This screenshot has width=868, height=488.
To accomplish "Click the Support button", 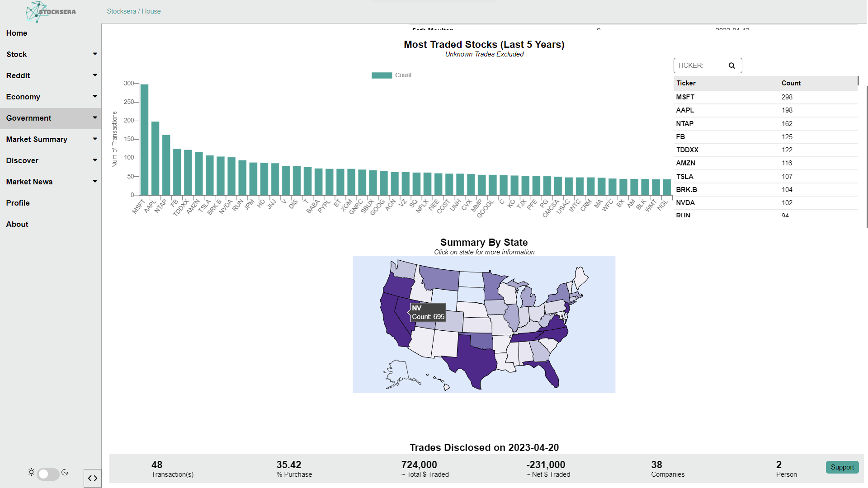I will point(842,467).
